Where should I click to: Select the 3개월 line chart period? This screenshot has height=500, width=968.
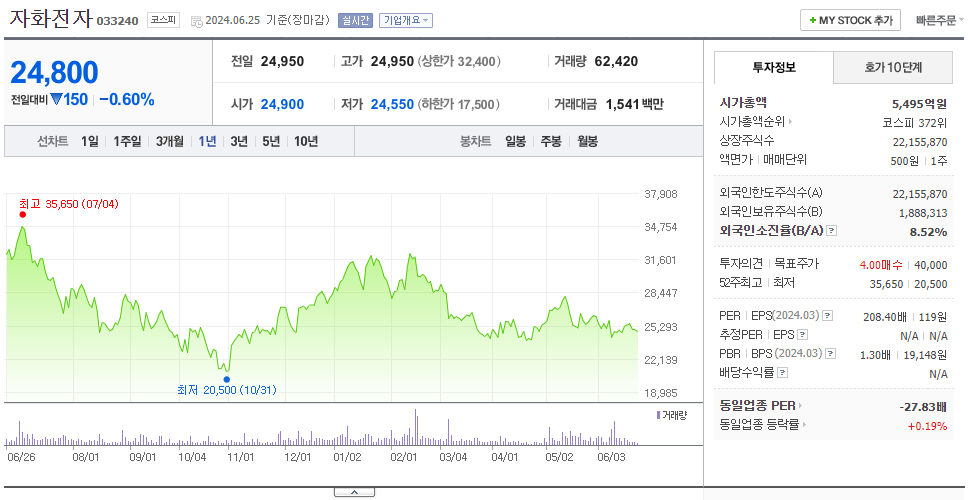pos(170,141)
